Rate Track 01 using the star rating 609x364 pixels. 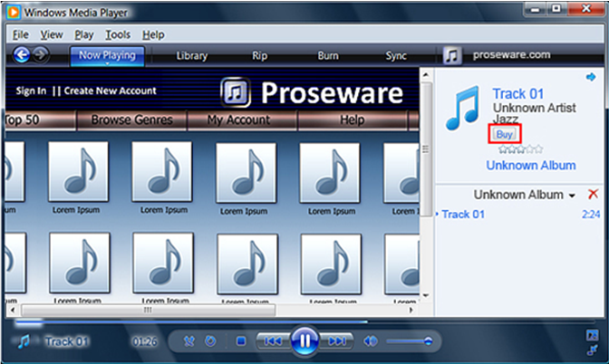[520, 149]
